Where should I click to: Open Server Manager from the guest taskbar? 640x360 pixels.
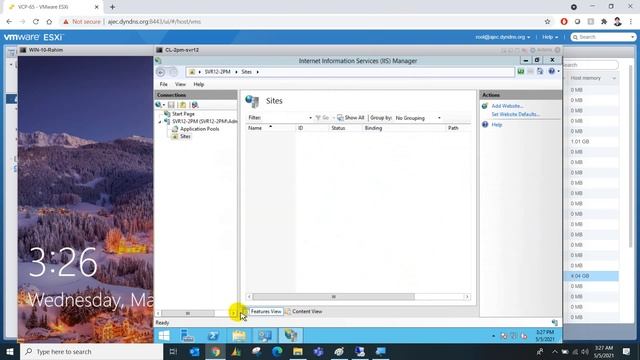coord(187,336)
